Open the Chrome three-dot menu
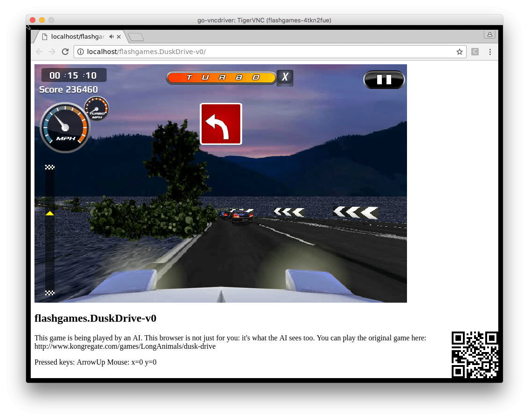Screen dimensions: 529x420 490,52
